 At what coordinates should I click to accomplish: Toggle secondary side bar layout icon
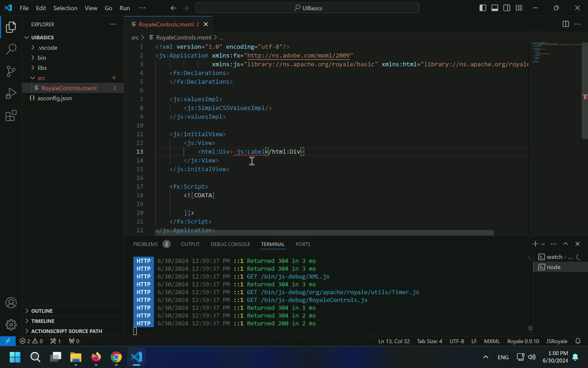click(x=507, y=8)
